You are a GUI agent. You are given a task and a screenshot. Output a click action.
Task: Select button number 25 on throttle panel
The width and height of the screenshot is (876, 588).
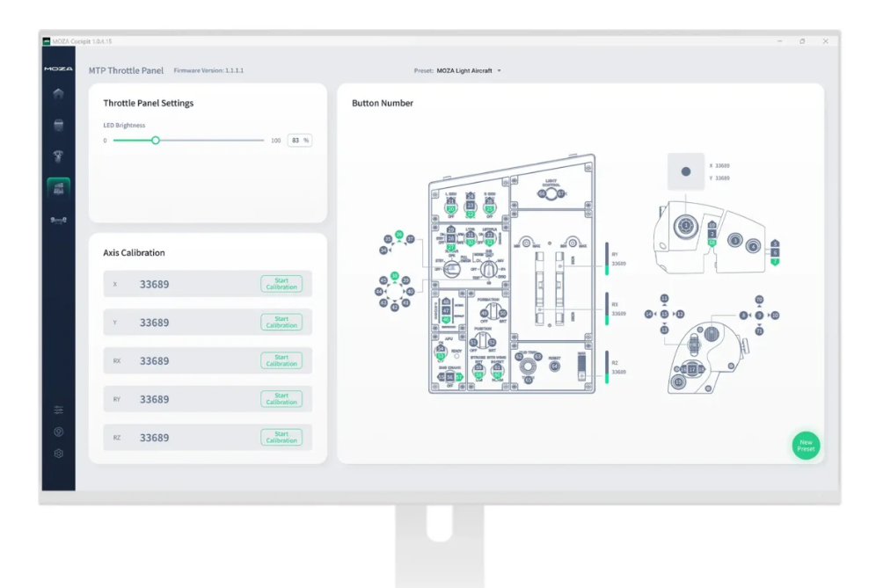coord(489,209)
